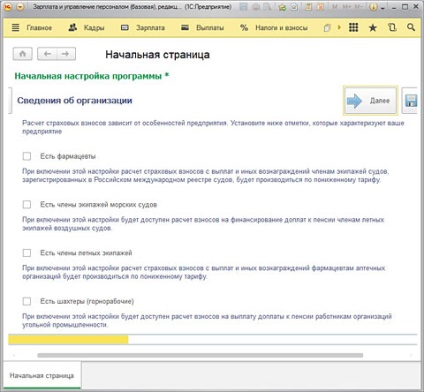The image size is (424, 392).
Task: Expand the arrow next to info icon
Action: [x=383, y=8]
